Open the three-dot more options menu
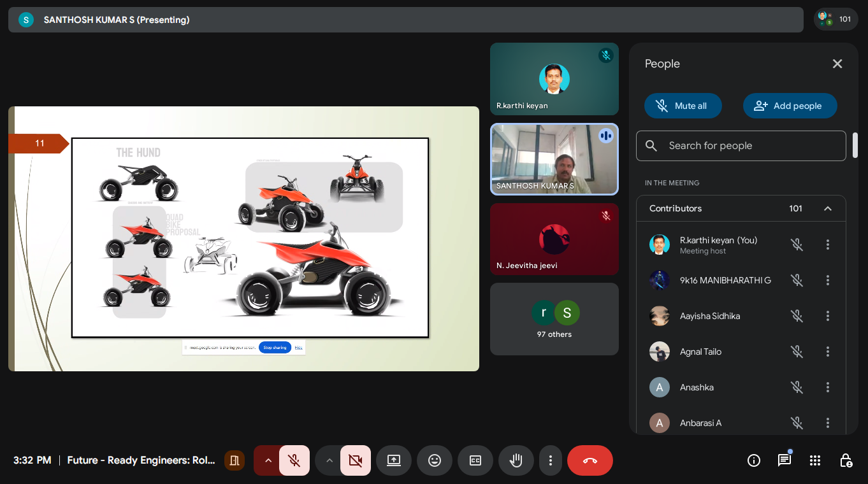This screenshot has width=868, height=484. pos(551,460)
